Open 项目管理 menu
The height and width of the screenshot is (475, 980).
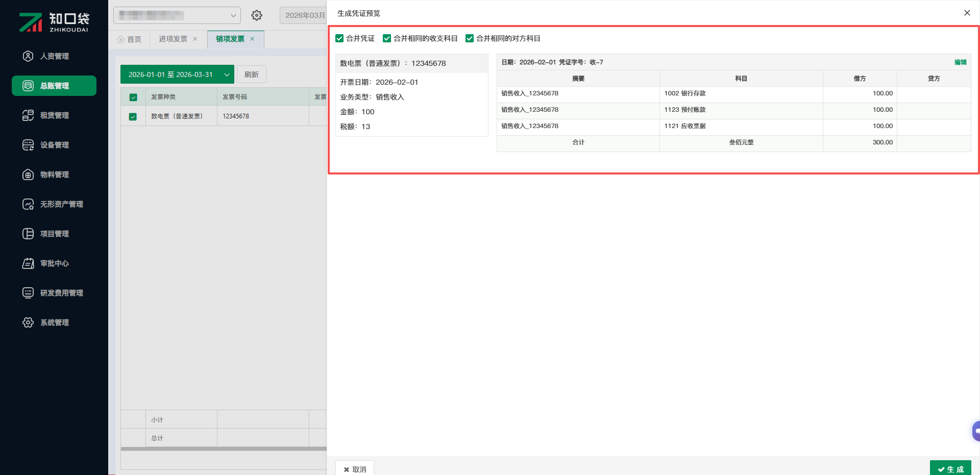(54, 234)
